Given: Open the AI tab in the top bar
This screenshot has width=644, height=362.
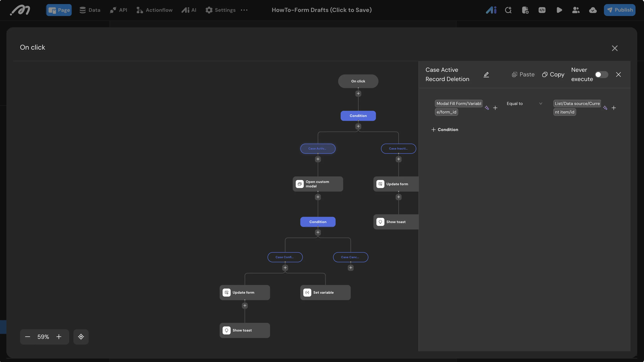Looking at the screenshot, I should tap(189, 10).
